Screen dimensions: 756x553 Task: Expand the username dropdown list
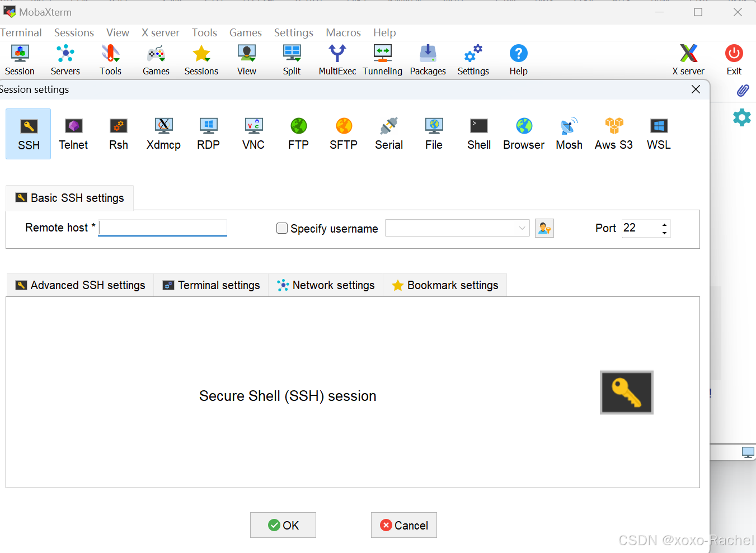click(x=522, y=228)
